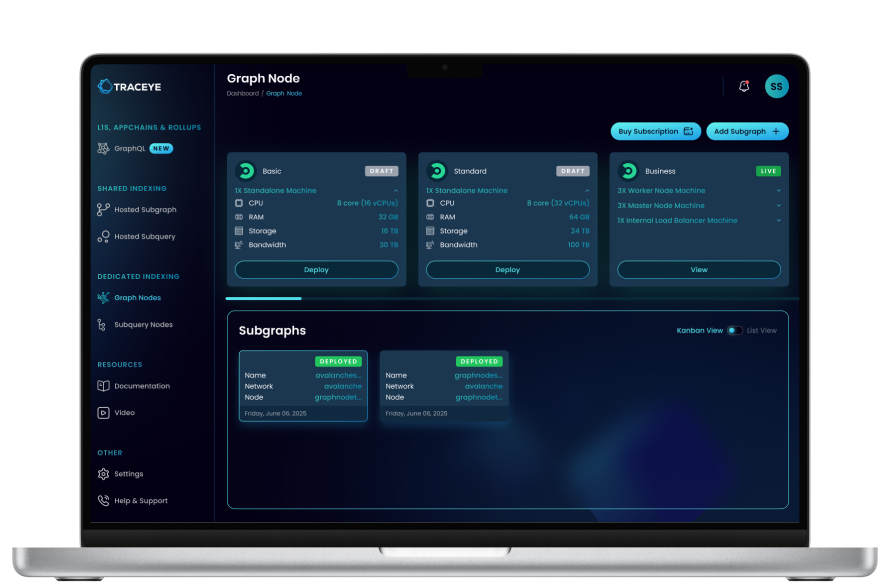Open Hosted Subgraph in the sidebar

pos(144,210)
